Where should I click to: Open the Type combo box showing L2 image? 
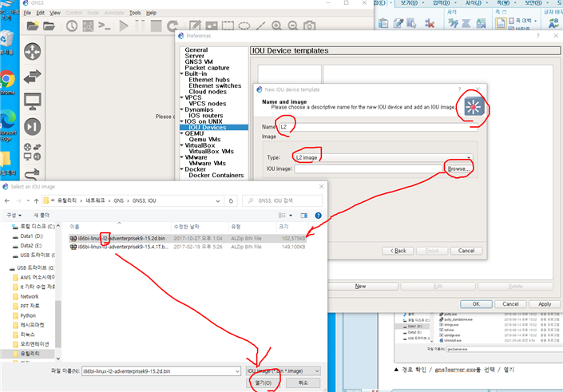pos(383,157)
